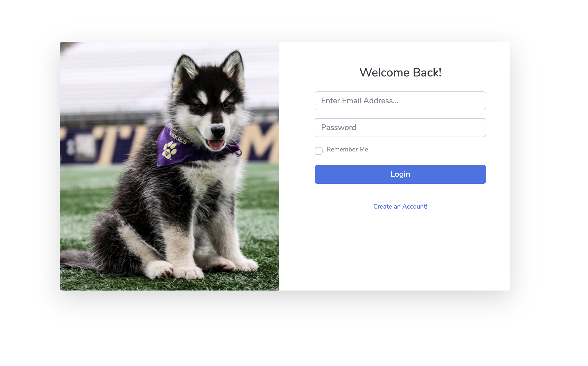This screenshot has width=588, height=366.
Task: Open the Create an Account! link
Action: (400, 207)
